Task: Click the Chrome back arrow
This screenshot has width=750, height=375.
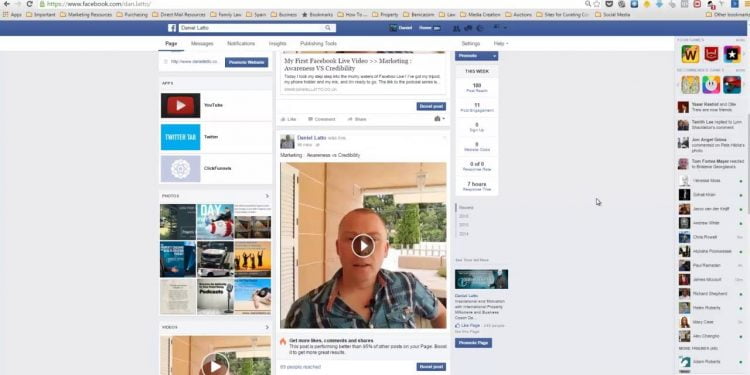Action: click(x=7, y=4)
